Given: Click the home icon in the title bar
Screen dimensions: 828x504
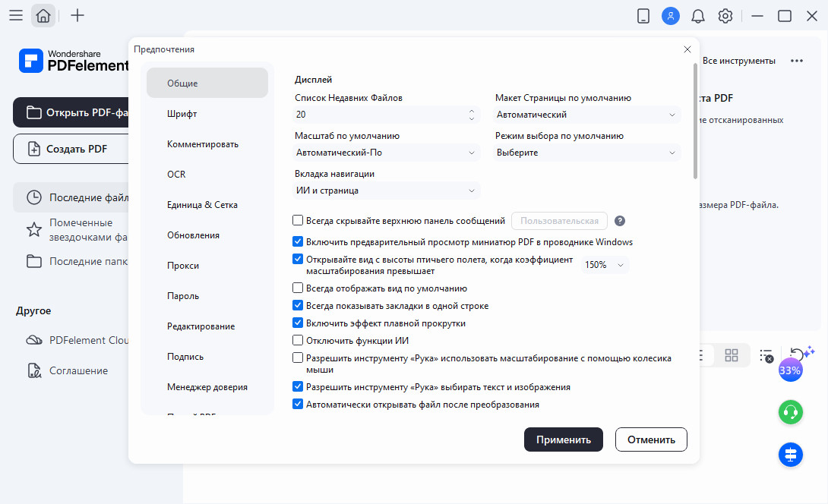Looking at the screenshot, I should coord(43,16).
